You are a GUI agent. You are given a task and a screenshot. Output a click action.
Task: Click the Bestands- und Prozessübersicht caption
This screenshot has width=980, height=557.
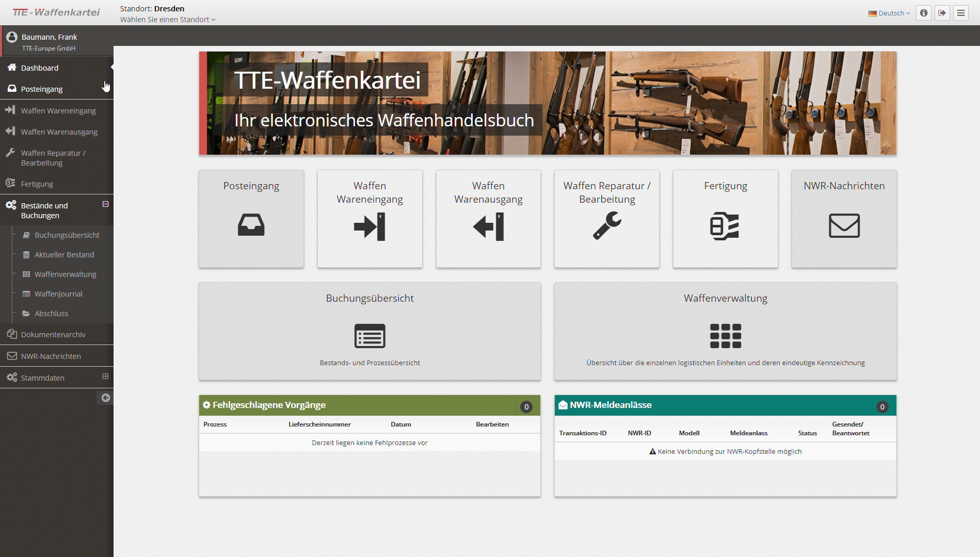click(369, 363)
